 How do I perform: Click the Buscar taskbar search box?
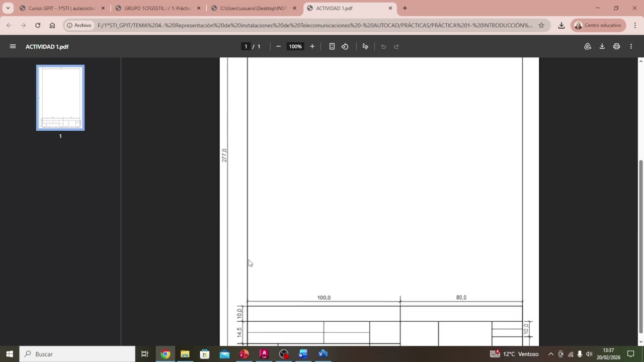77,354
